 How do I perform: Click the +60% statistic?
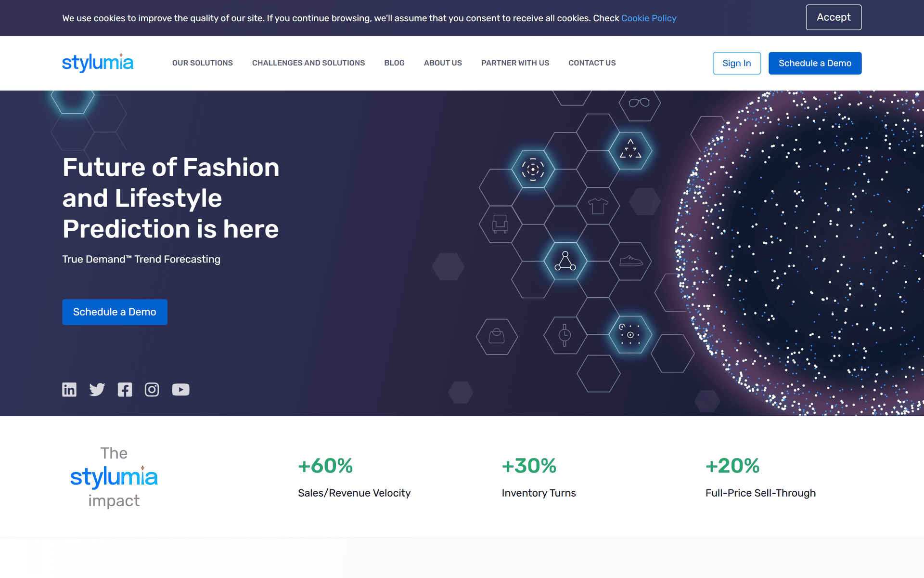click(x=326, y=466)
